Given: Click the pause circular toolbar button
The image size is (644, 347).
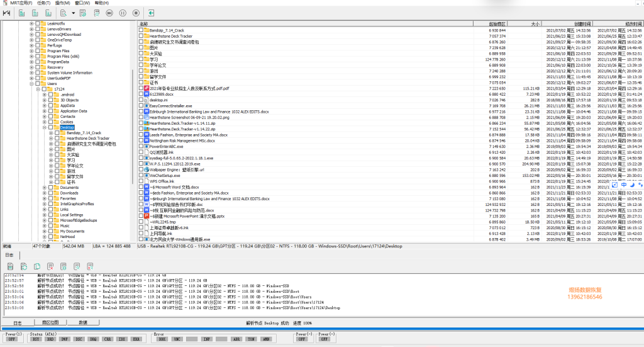Looking at the screenshot, I should [x=123, y=13].
